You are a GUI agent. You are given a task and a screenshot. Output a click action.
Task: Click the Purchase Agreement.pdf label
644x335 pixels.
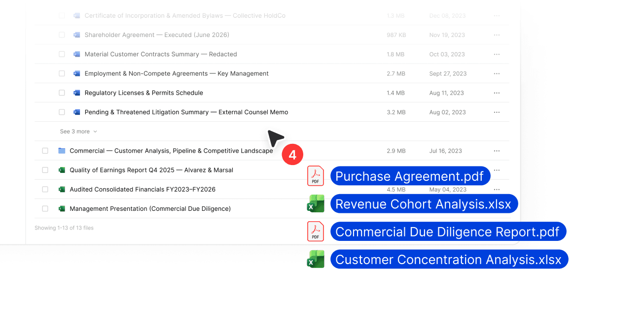coord(410,176)
